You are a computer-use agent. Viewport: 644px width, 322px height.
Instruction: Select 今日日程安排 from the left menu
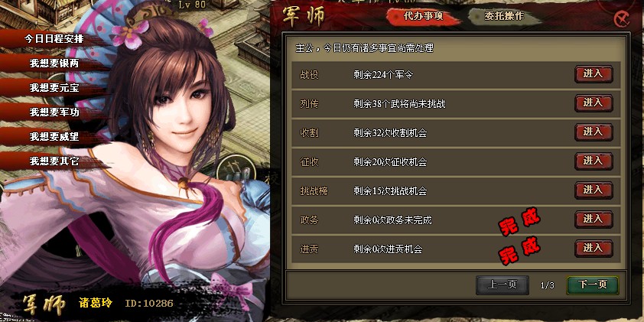54,39
